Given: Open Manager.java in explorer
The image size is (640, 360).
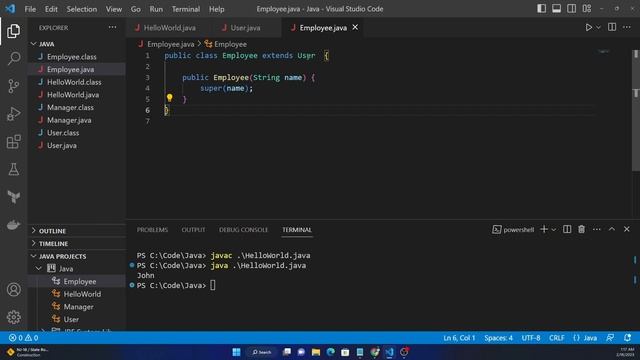Looking at the screenshot, I should tap(77, 120).
